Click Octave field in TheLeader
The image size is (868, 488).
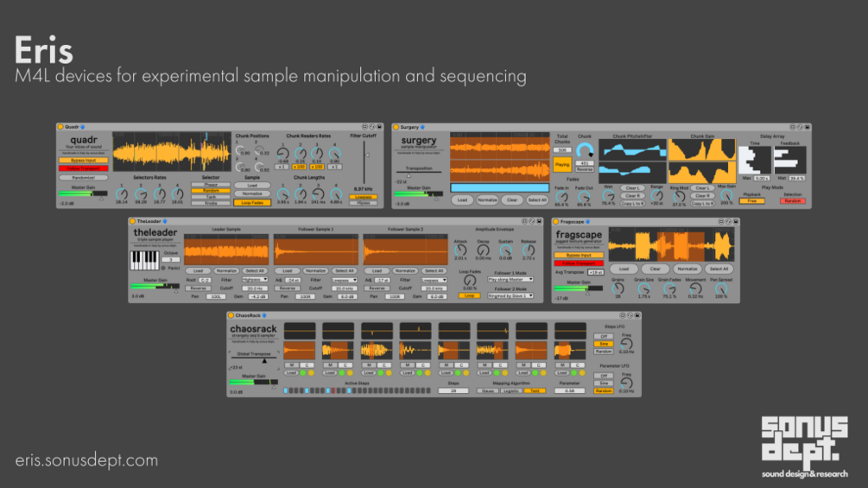click(x=171, y=259)
